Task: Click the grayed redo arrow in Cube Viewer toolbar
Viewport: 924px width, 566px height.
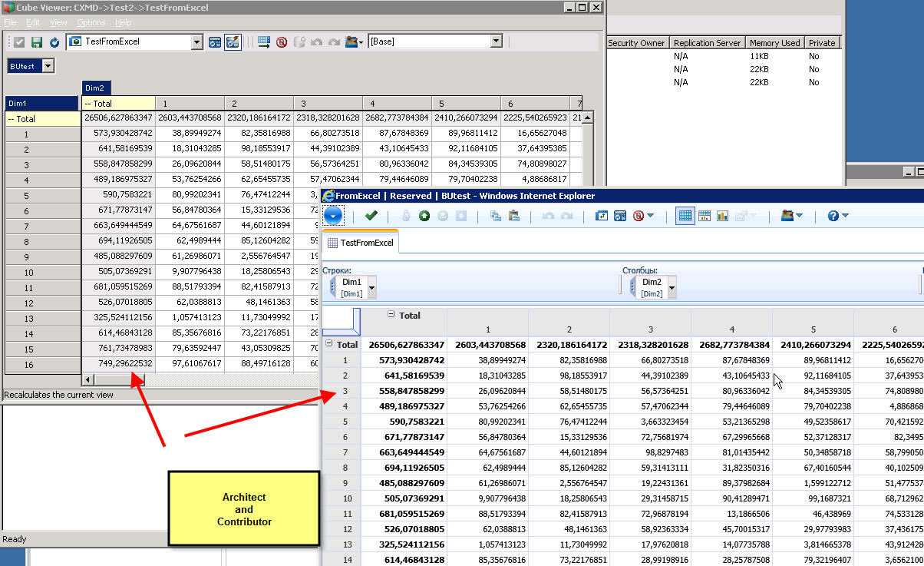Action: pos(334,41)
